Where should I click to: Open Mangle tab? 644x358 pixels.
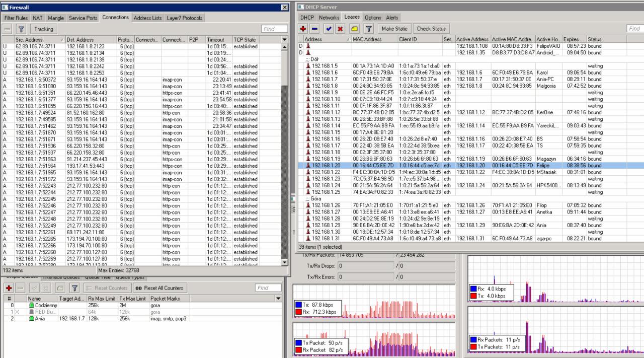[56, 18]
